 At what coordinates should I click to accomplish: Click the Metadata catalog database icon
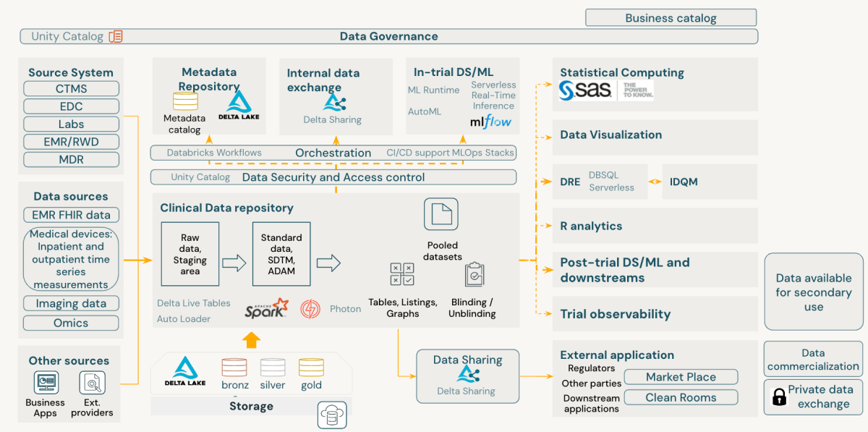click(x=185, y=101)
